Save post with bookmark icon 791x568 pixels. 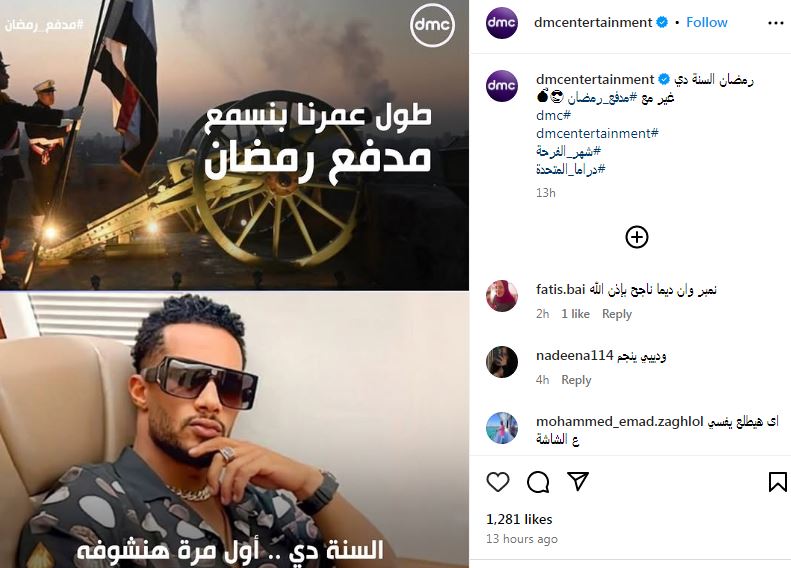click(777, 482)
